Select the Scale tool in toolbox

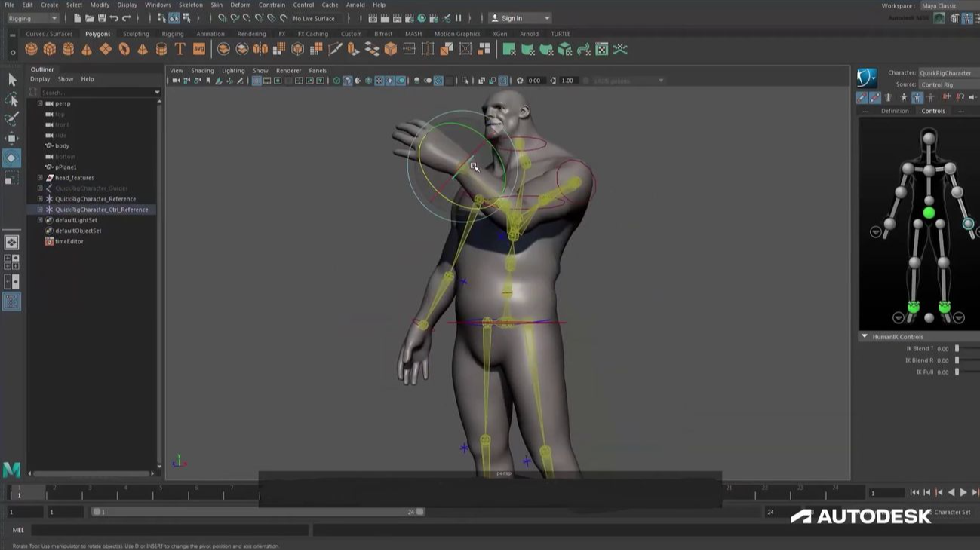click(x=11, y=179)
